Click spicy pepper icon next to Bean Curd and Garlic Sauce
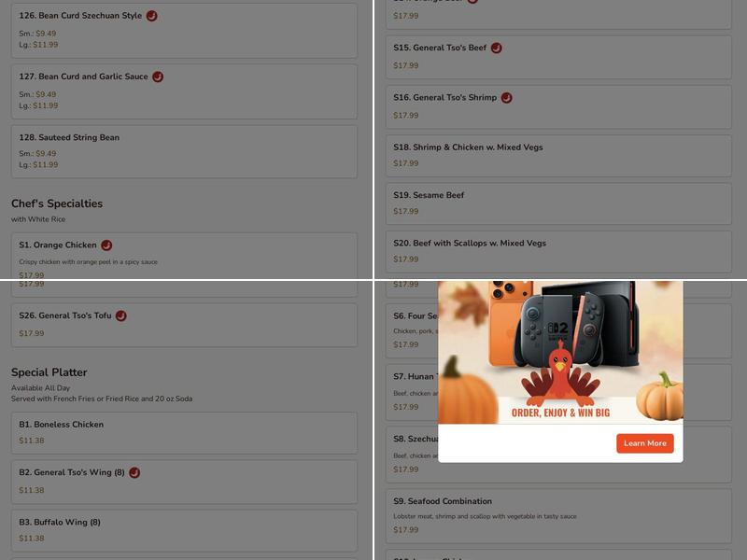The image size is (747, 560). (x=158, y=77)
